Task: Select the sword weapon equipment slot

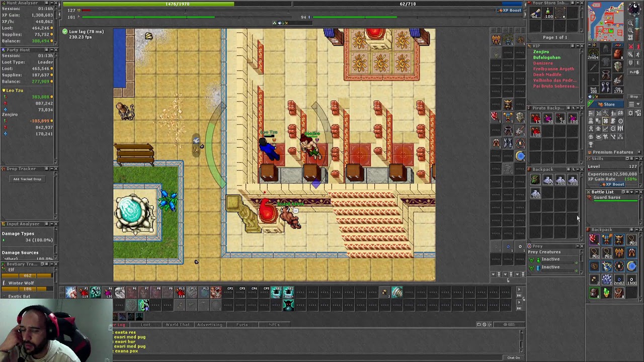Action: [x=593, y=67]
